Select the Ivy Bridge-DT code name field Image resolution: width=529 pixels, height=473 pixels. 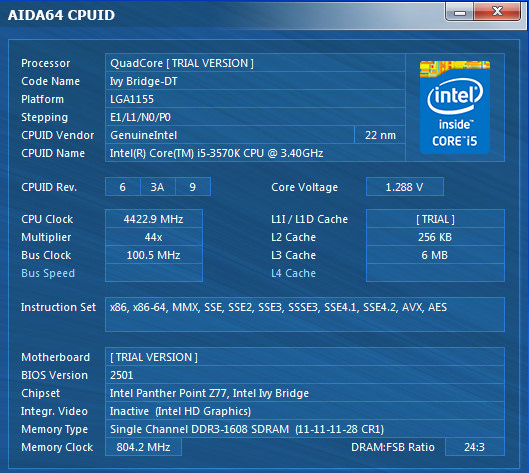pos(255,81)
